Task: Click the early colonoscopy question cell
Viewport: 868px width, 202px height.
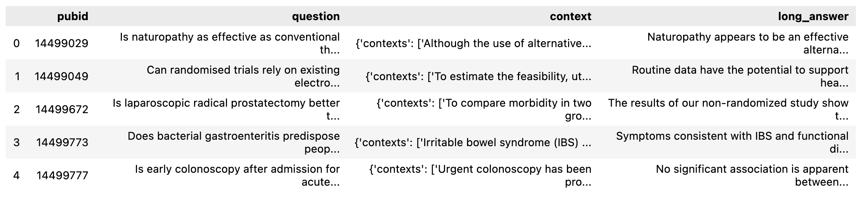Action: point(237,175)
